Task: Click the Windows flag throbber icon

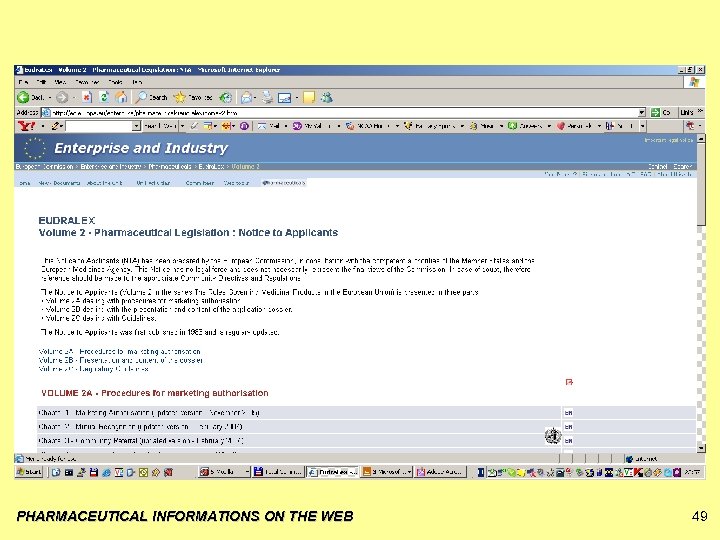Action: coord(693,82)
